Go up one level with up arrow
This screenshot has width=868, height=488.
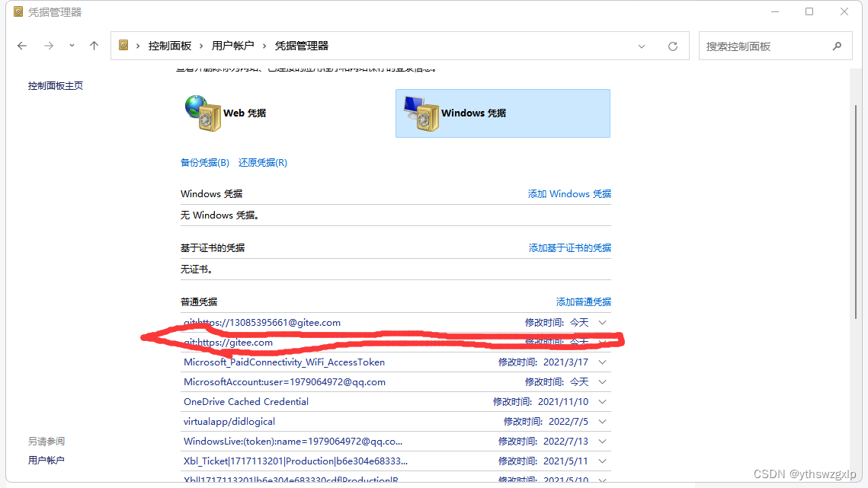(x=94, y=46)
